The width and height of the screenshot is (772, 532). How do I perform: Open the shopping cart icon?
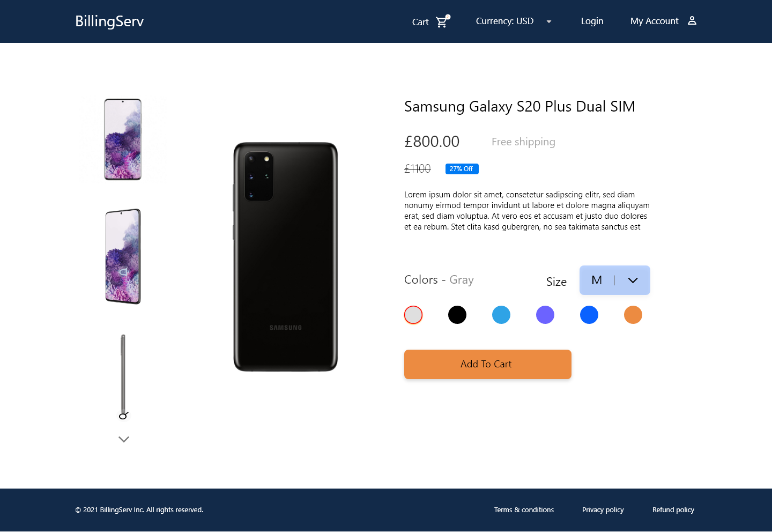[443, 21]
